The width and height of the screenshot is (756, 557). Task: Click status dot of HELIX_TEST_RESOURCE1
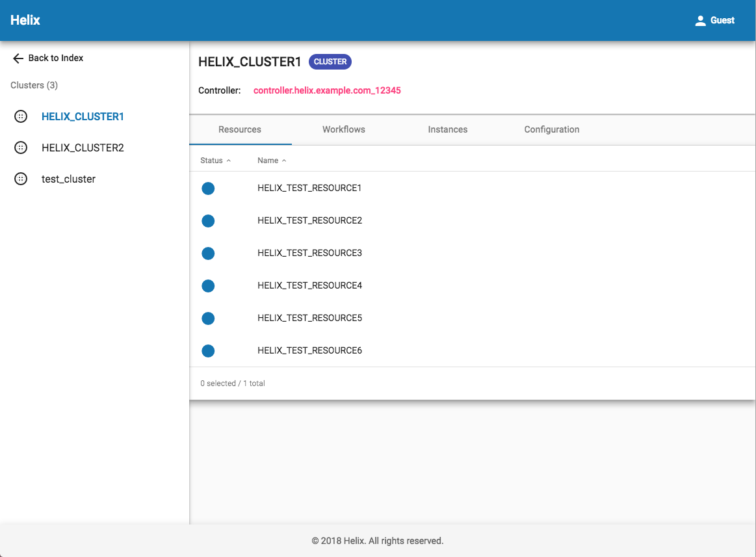pyautogui.click(x=208, y=188)
